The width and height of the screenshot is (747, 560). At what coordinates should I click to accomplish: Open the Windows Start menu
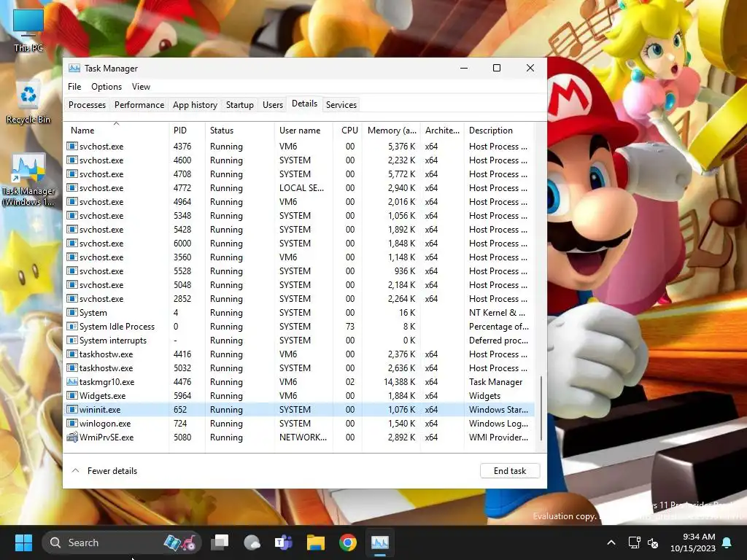pos(23,542)
